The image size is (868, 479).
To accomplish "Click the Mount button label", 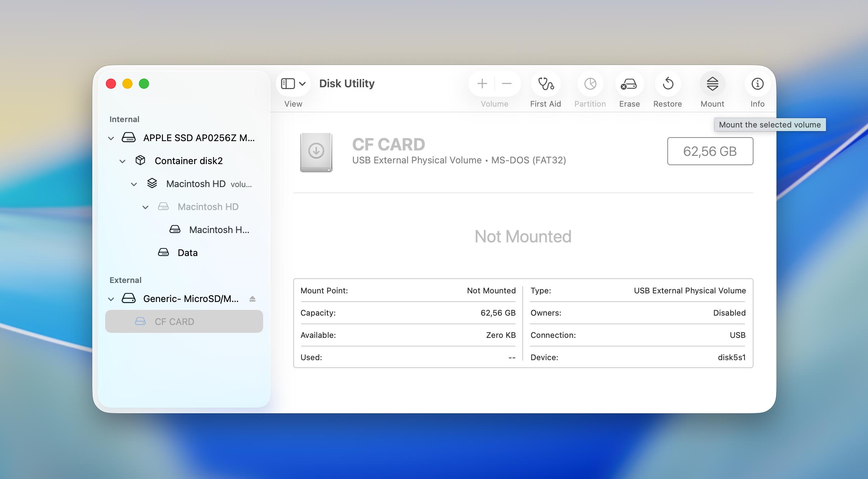I will point(713,104).
